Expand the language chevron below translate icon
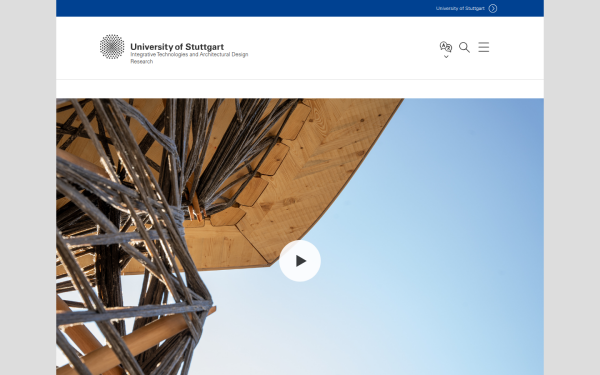The height and width of the screenshot is (375, 600). pos(446,57)
